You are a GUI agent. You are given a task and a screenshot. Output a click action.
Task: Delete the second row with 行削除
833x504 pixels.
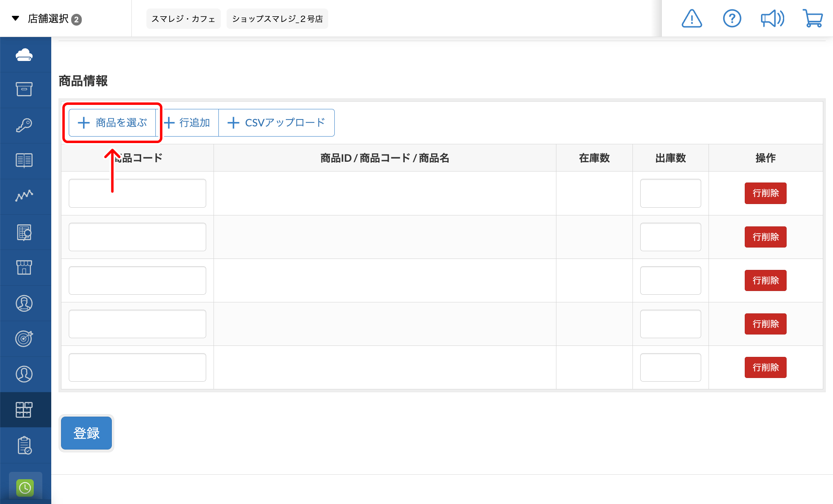coord(765,237)
